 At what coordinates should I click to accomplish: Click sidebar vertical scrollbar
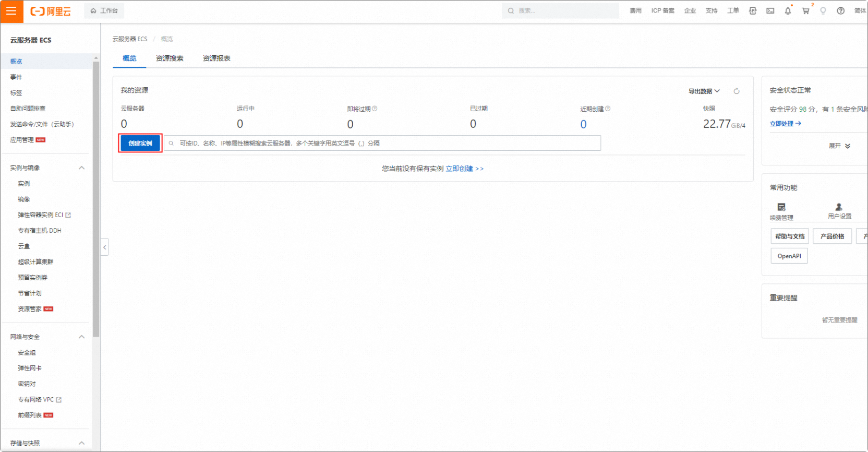[x=96, y=199]
